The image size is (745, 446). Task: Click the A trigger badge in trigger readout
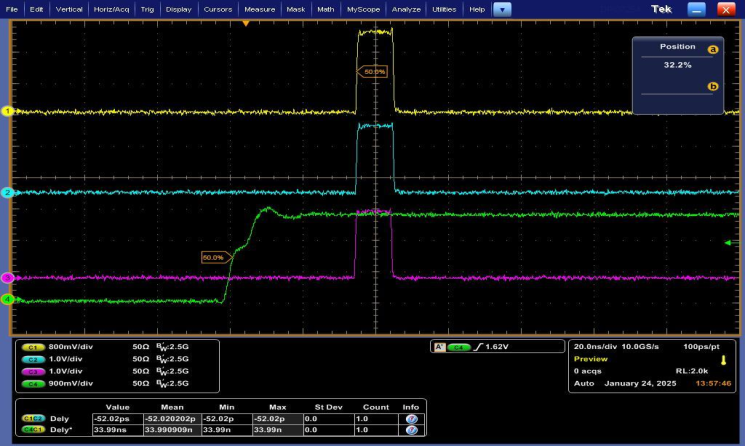(438, 347)
